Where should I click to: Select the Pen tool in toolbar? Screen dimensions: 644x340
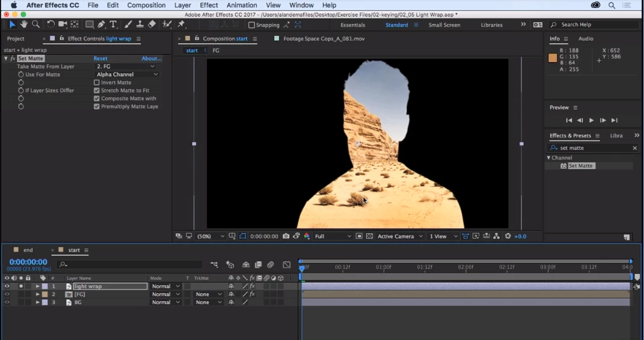102,25
